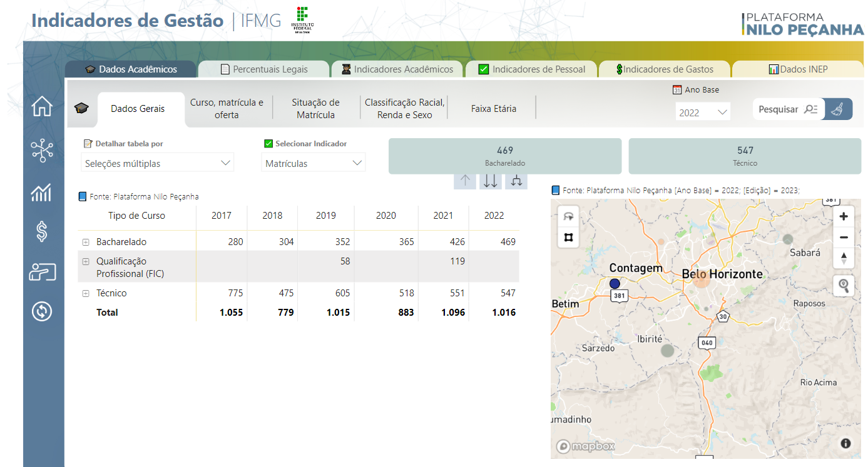The height and width of the screenshot is (467, 868).
Task: Zoom out on the map
Action: (x=844, y=238)
